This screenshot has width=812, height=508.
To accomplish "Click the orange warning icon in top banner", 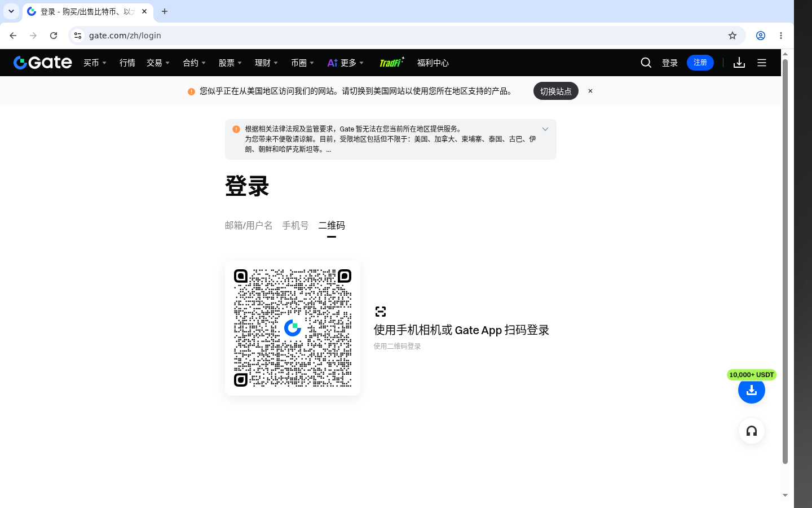I will 191,91.
